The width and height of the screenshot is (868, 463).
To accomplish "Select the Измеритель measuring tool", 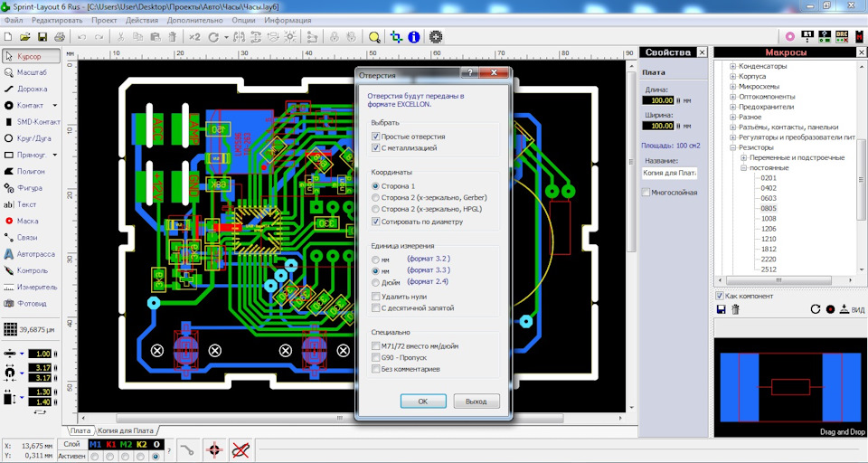I will point(31,288).
